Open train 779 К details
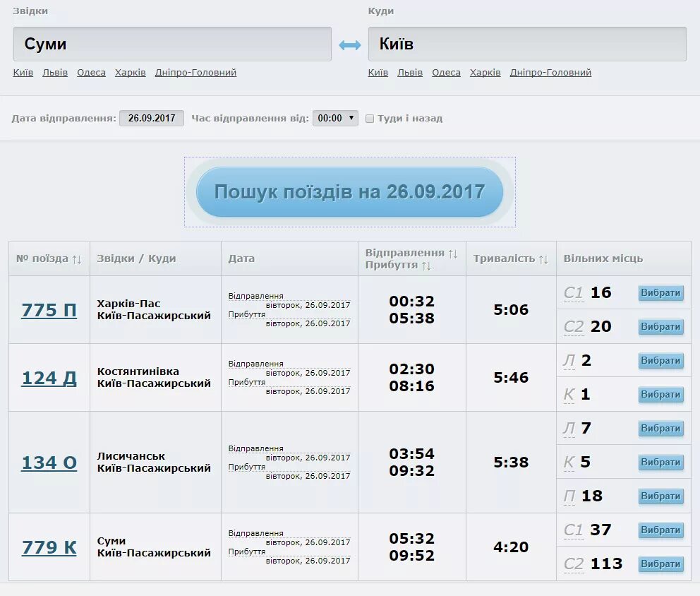The image size is (700, 596). tap(49, 547)
